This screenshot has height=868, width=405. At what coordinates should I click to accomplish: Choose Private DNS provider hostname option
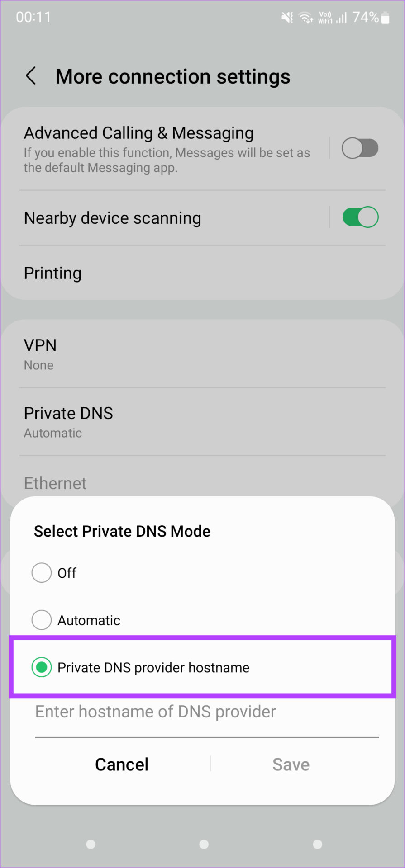tap(42, 667)
